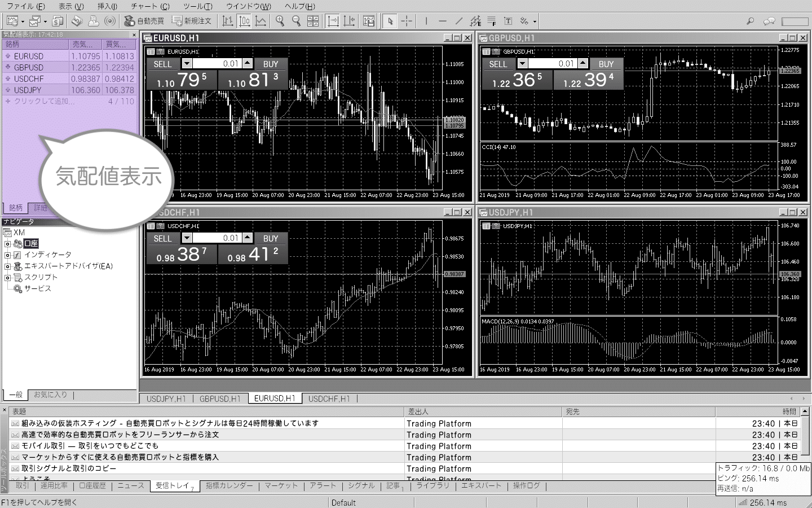The image size is (812, 508).
Task: Switch to the 詳細 market watch tab
Action: pyautogui.click(x=41, y=208)
